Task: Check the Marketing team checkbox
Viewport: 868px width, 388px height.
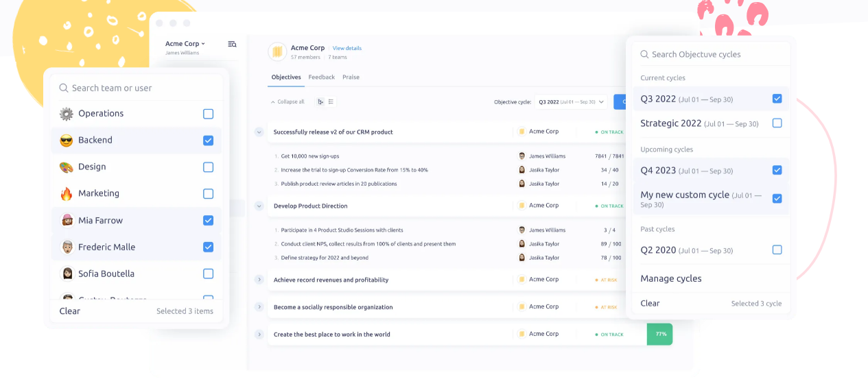Action: tap(209, 194)
